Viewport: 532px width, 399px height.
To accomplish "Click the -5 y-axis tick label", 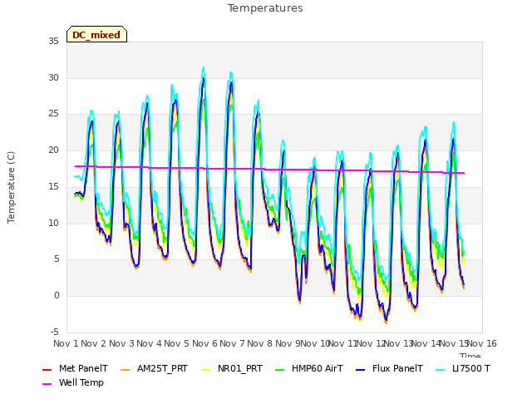I will pos(54,332).
